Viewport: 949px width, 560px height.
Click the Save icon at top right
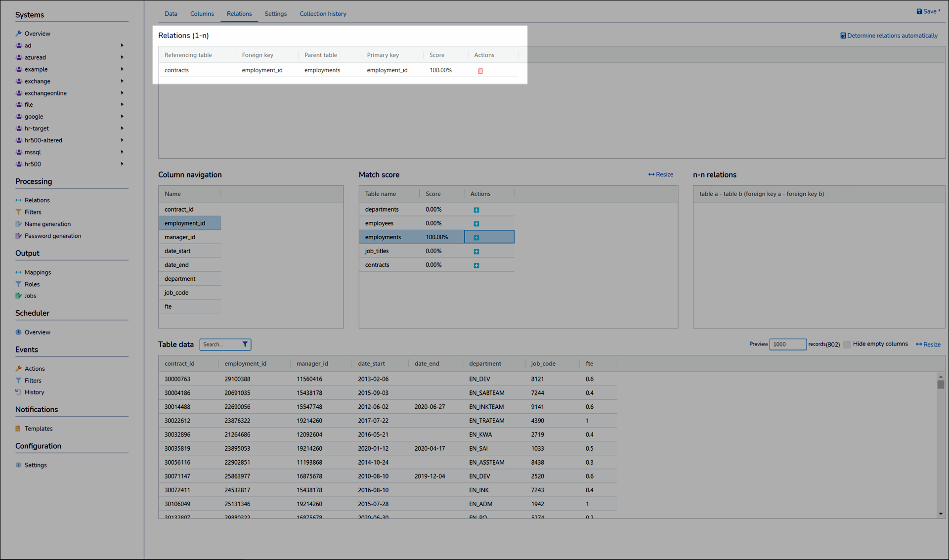pyautogui.click(x=919, y=11)
